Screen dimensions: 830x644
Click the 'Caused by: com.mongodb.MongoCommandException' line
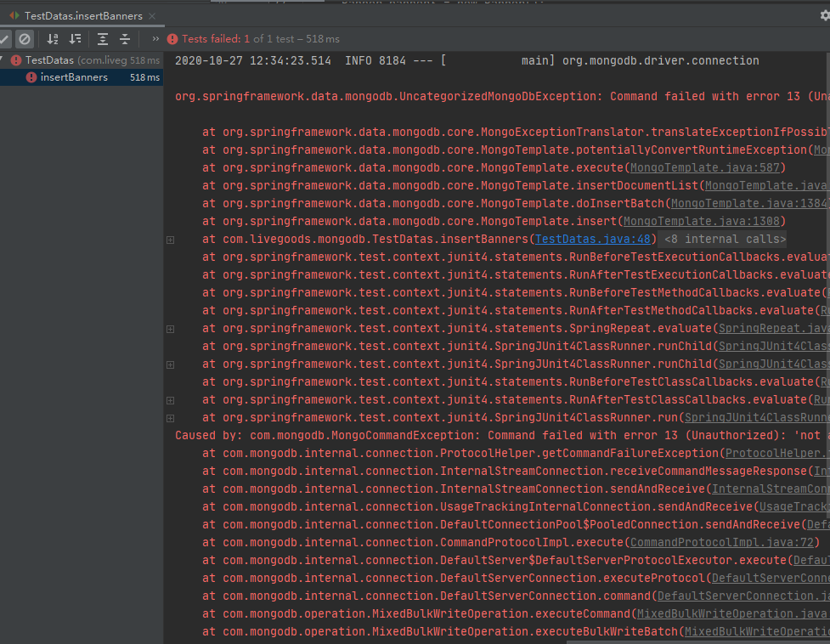[x=502, y=436]
